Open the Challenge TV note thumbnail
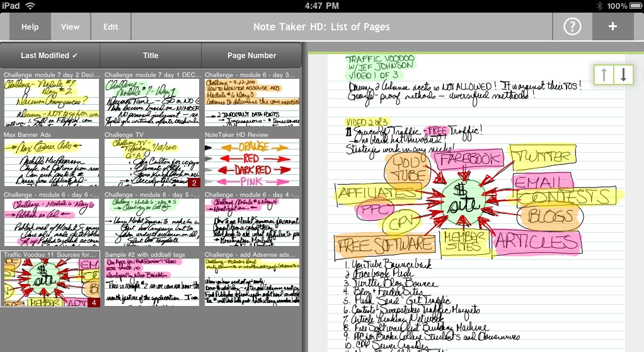The width and height of the screenshot is (644, 352). (152, 162)
